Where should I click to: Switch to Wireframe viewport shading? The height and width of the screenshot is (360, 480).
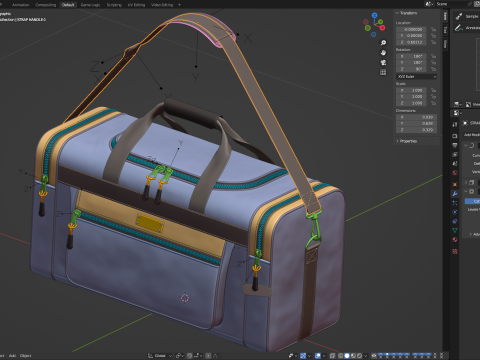click(x=340, y=356)
